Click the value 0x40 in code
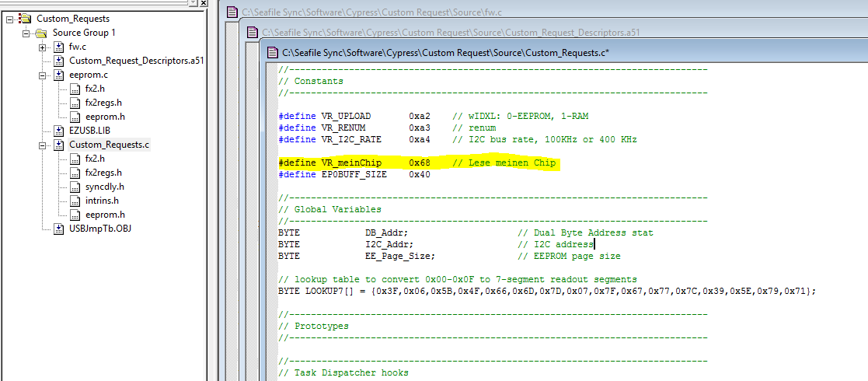This screenshot has width=868, height=381. coord(420,174)
